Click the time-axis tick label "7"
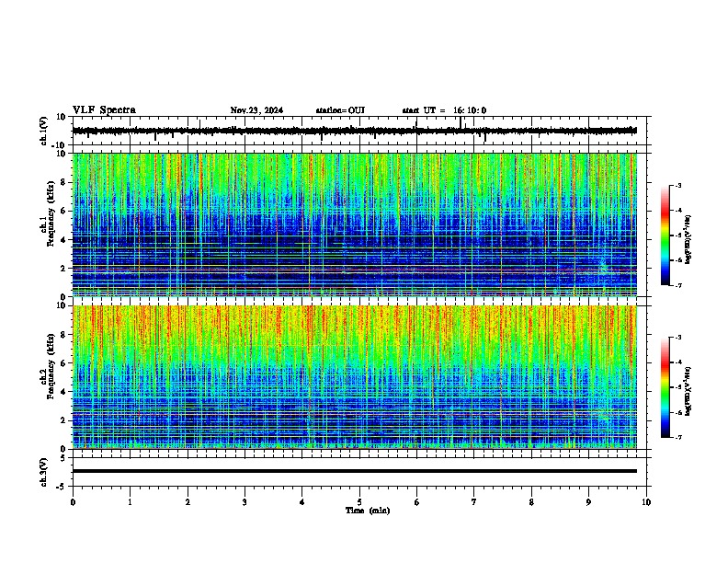728x563 pixels. pos(474,502)
